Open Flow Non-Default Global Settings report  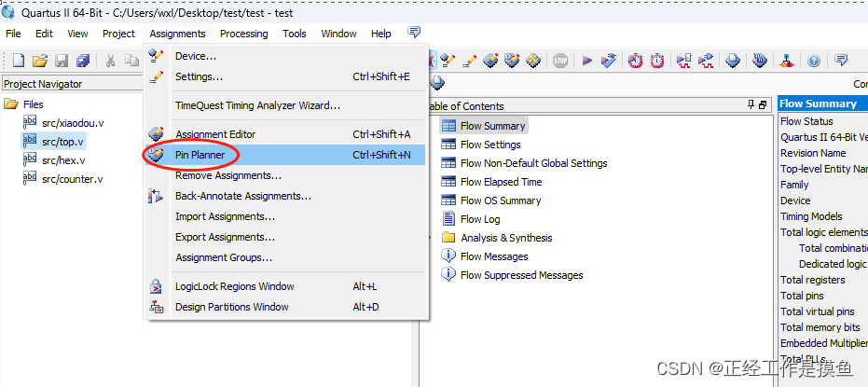[x=524, y=163]
